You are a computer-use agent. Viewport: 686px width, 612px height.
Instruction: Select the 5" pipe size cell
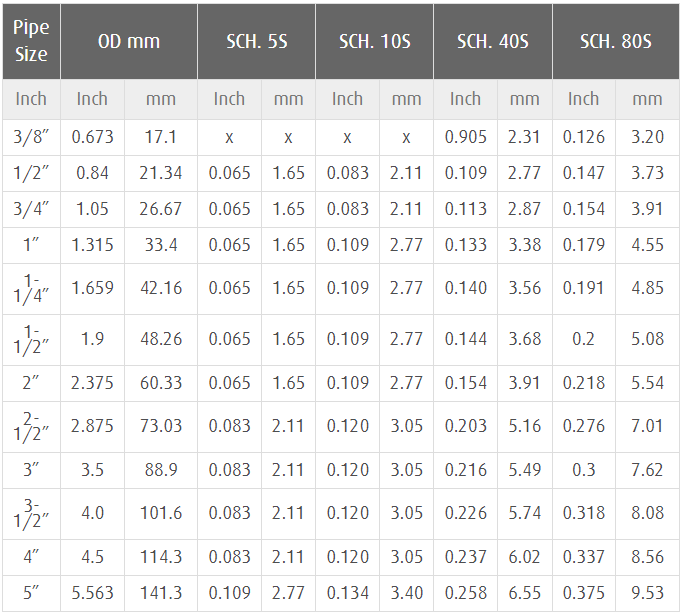[31, 593]
